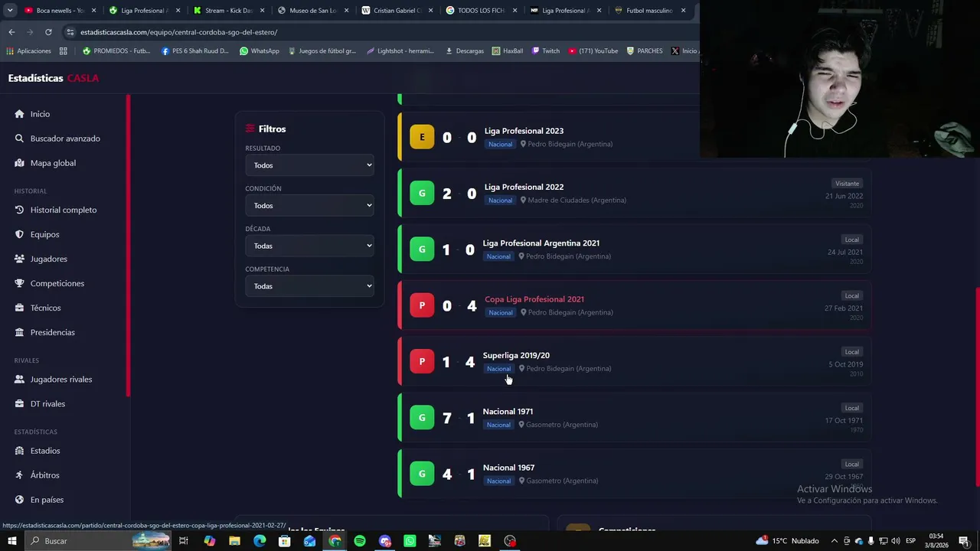
Task: Open Inicio in the sidebar
Action: tap(40, 114)
